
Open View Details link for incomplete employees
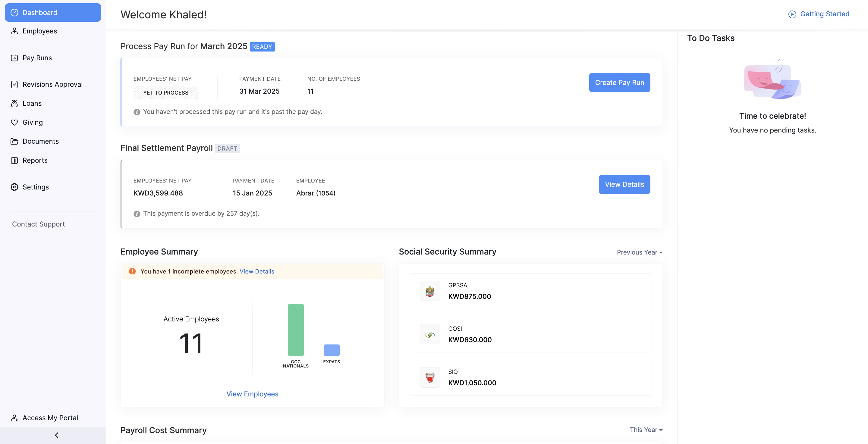[x=257, y=271]
